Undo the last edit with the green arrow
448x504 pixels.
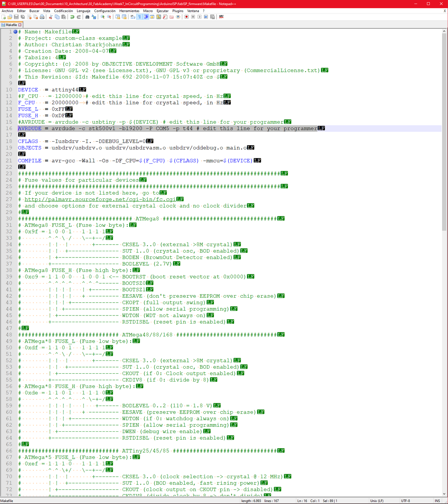[72, 17]
